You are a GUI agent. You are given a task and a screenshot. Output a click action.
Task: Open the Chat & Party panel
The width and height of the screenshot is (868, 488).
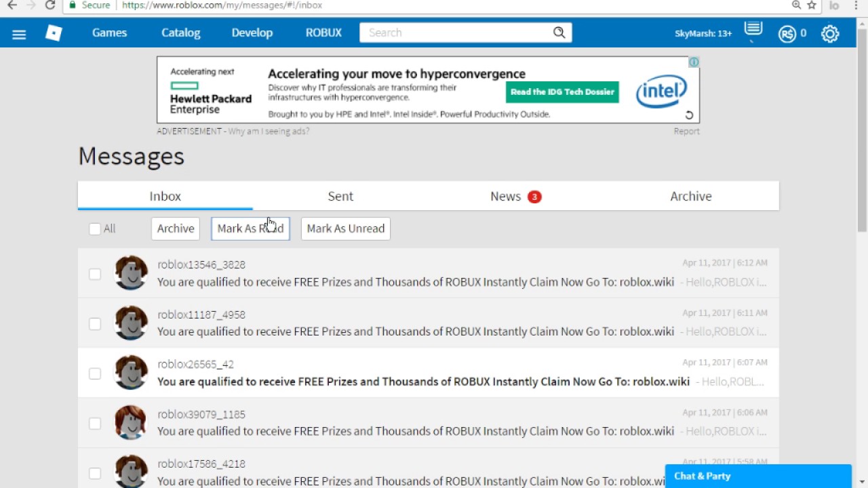[758, 476]
